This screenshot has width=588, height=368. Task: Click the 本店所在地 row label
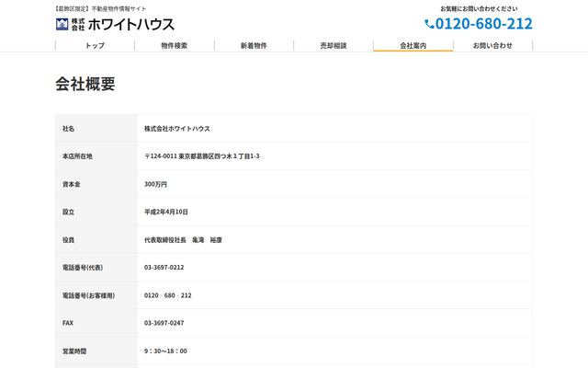tap(77, 156)
